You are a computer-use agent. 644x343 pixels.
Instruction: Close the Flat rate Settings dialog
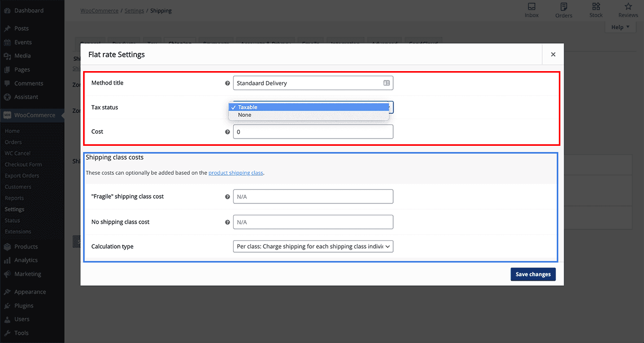553,54
